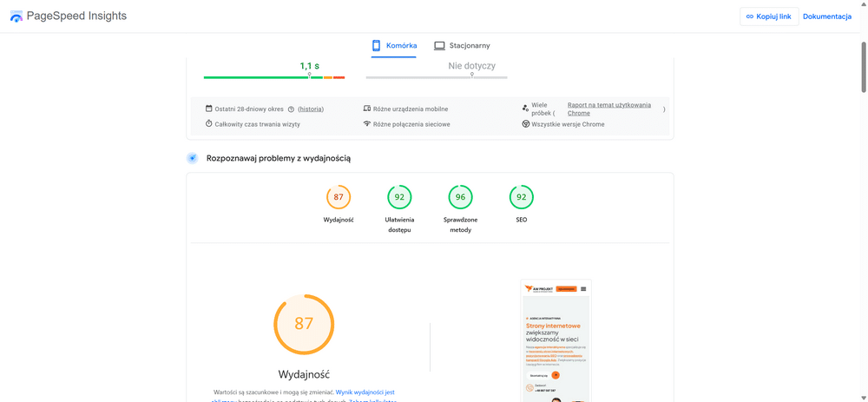Click the PageSpeed Insights logo icon
This screenshot has height=402, width=868.
click(16, 16)
